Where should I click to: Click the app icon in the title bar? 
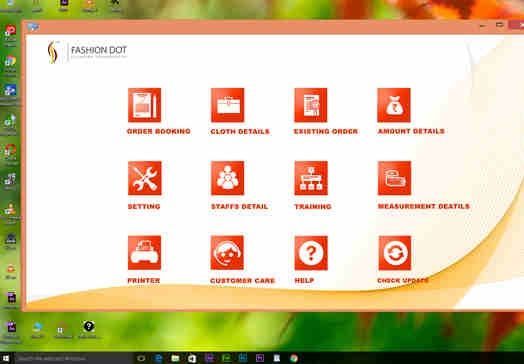[33, 27]
